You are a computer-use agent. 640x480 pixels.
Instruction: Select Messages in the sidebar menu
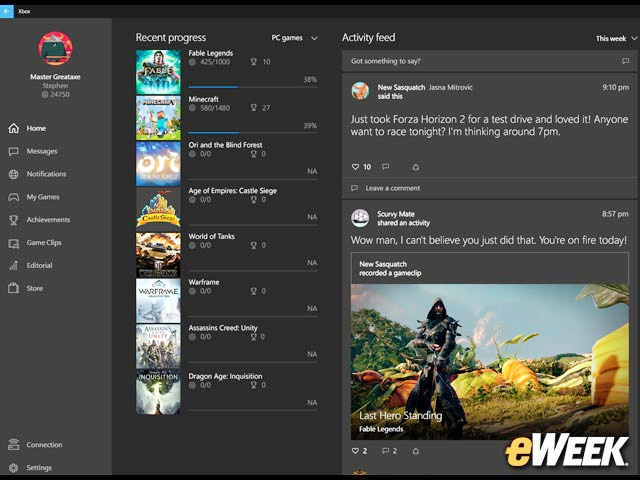(42, 151)
